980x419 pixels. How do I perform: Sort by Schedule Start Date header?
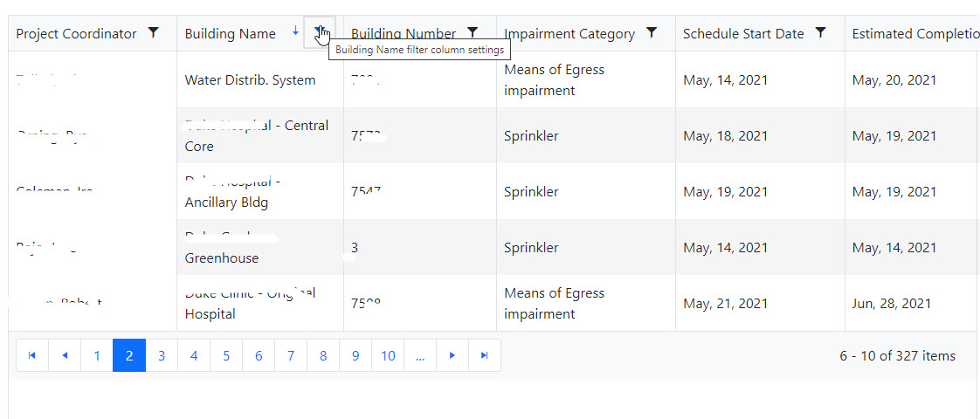pos(743,34)
